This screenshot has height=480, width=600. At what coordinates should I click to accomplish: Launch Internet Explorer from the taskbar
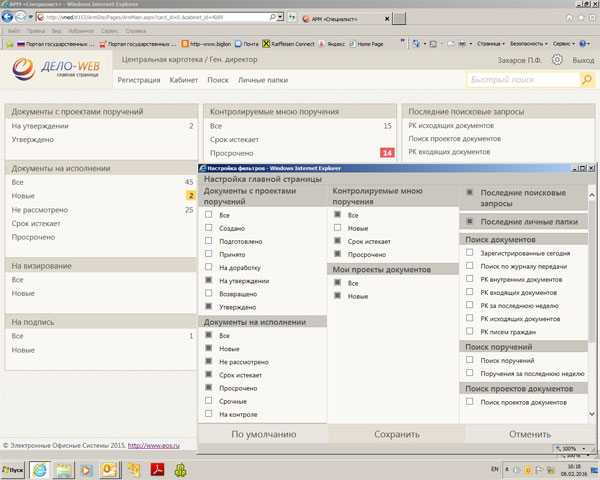40,470
